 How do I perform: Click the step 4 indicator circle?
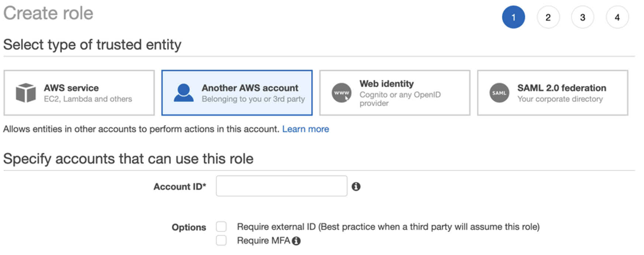pyautogui.click(x=617, y=17)
